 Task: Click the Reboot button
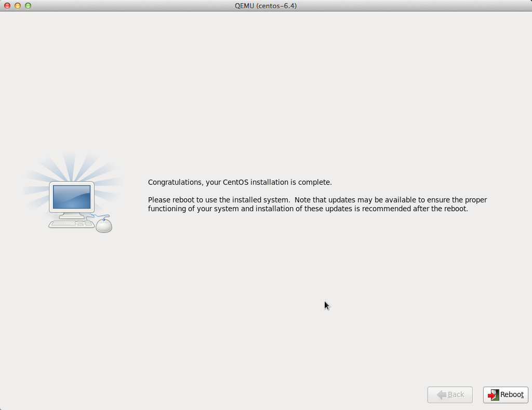(506, 395)
